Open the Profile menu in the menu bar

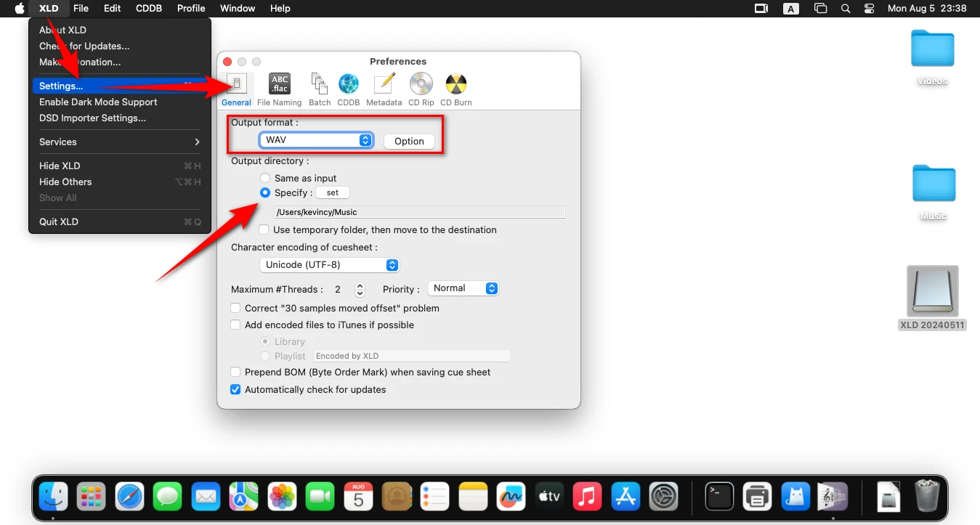(191, 9)
